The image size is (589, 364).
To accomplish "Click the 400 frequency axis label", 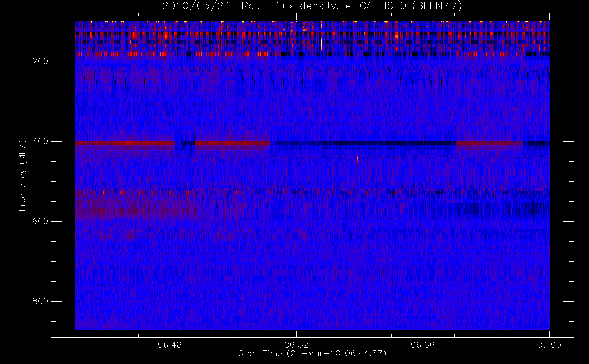I will click(x=40, y=141).
